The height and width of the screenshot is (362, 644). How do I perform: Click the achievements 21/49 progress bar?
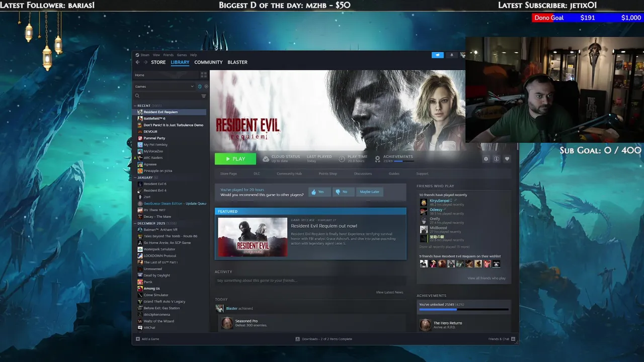point(405,161)
